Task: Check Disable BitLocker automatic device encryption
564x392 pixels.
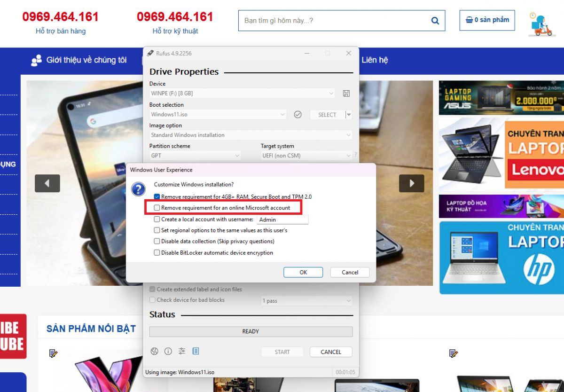Action: (157, 253)
